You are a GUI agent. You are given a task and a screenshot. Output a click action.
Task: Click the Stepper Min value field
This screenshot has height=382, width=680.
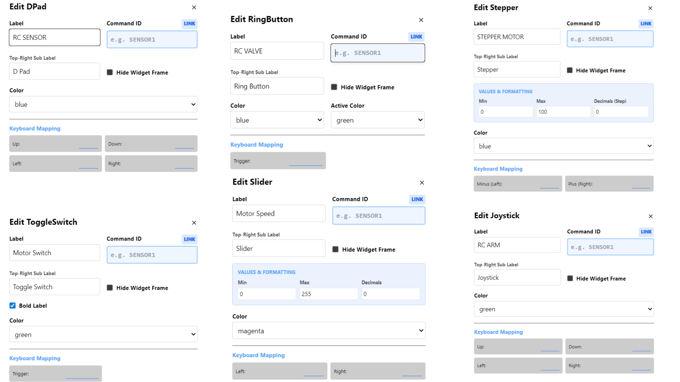click(506, 112)
